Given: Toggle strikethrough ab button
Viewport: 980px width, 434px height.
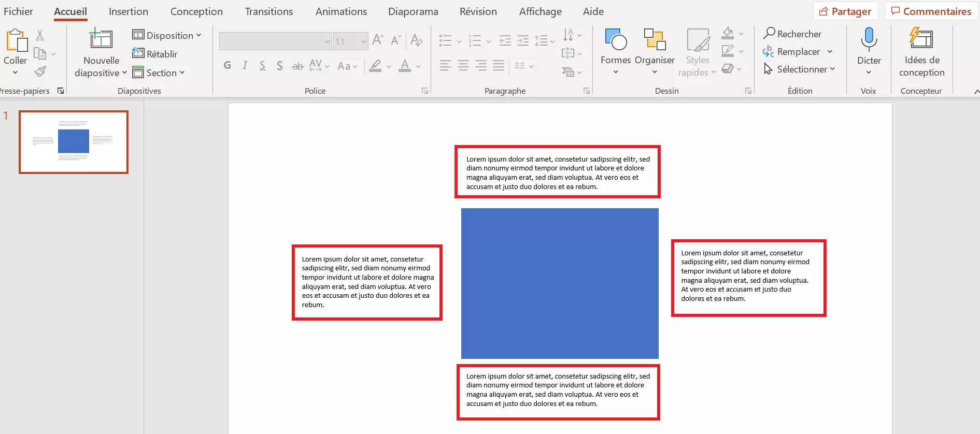Looking at the screenshot, I should pyautogui.click(x=297, y=66).
